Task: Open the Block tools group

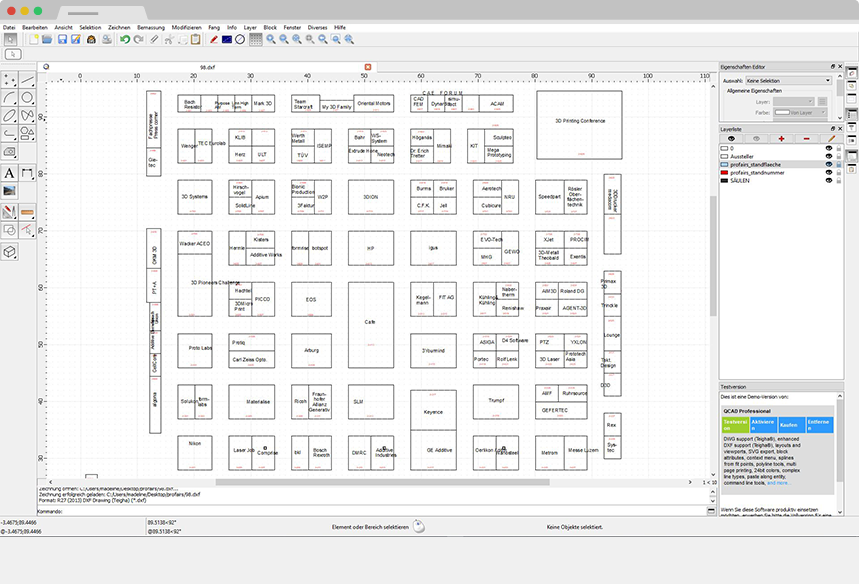Action: pyautogui.click(x=9, y=230)
